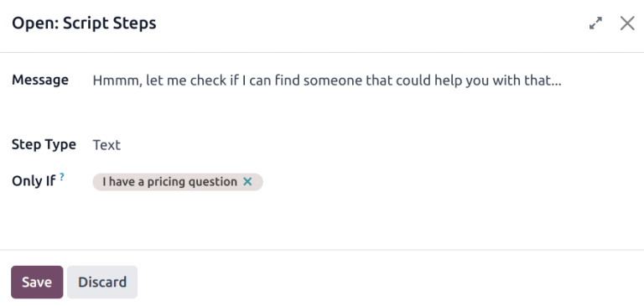
Task: Click the Message field label
Action: (40, 80)
